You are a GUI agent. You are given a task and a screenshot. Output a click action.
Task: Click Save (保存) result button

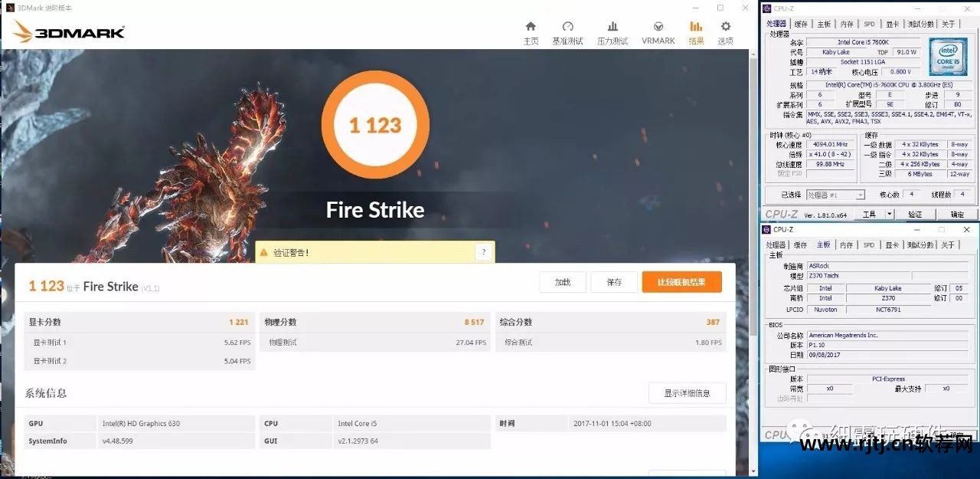(614, 282)
